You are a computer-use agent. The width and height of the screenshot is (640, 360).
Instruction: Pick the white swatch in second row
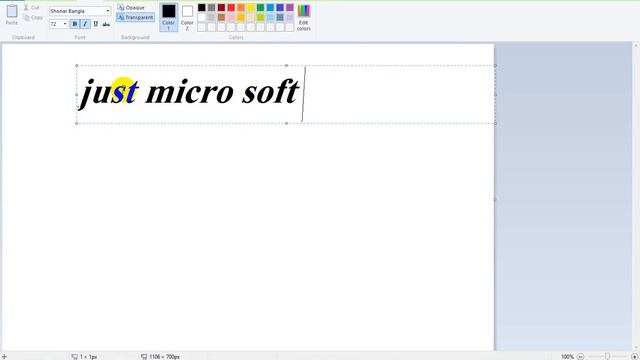(x=202, y=17)
